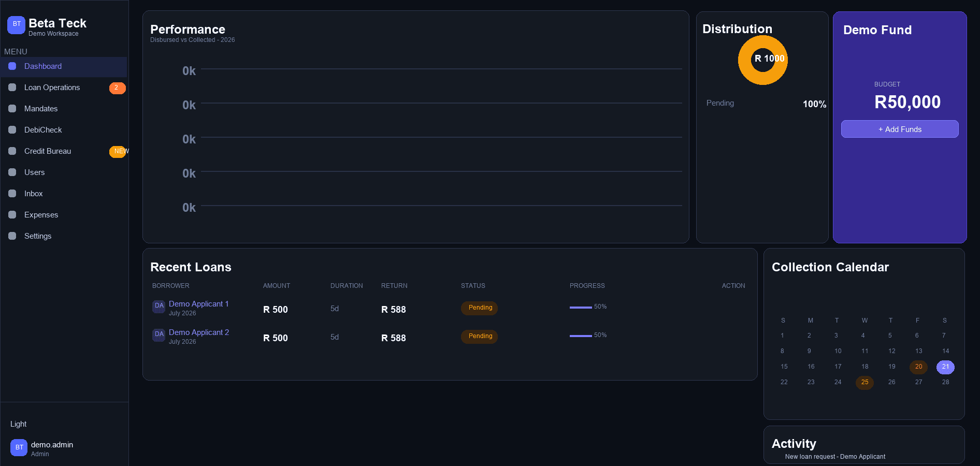Open the Demo Applicant 1 loan link
This screenshot has width=980, height=466.
click(x=198, y=304)
